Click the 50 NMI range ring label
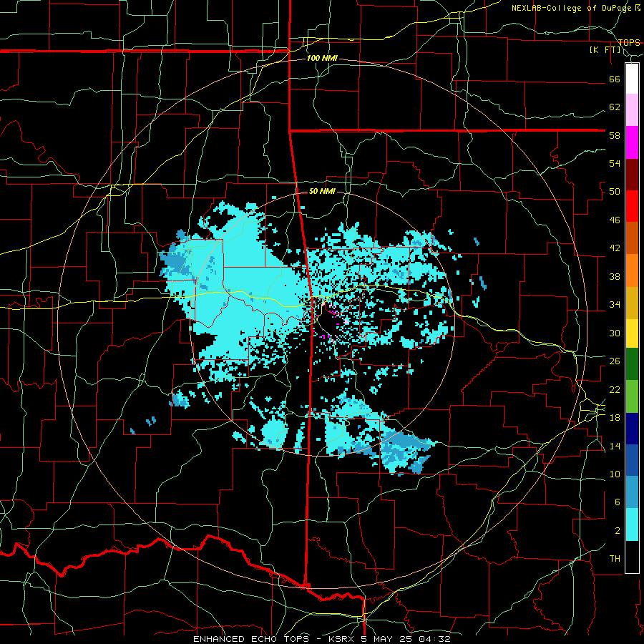 (x=321, y=191)
